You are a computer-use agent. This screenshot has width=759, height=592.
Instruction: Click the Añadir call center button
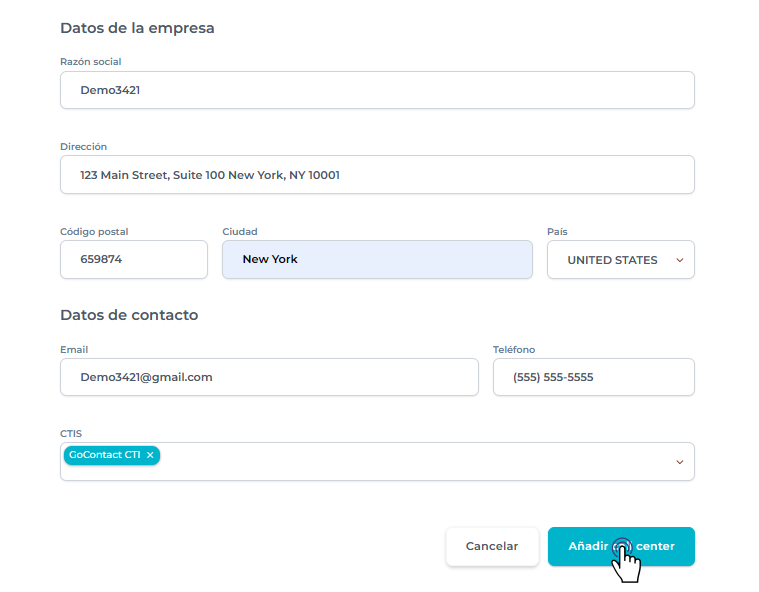[621, 547]
